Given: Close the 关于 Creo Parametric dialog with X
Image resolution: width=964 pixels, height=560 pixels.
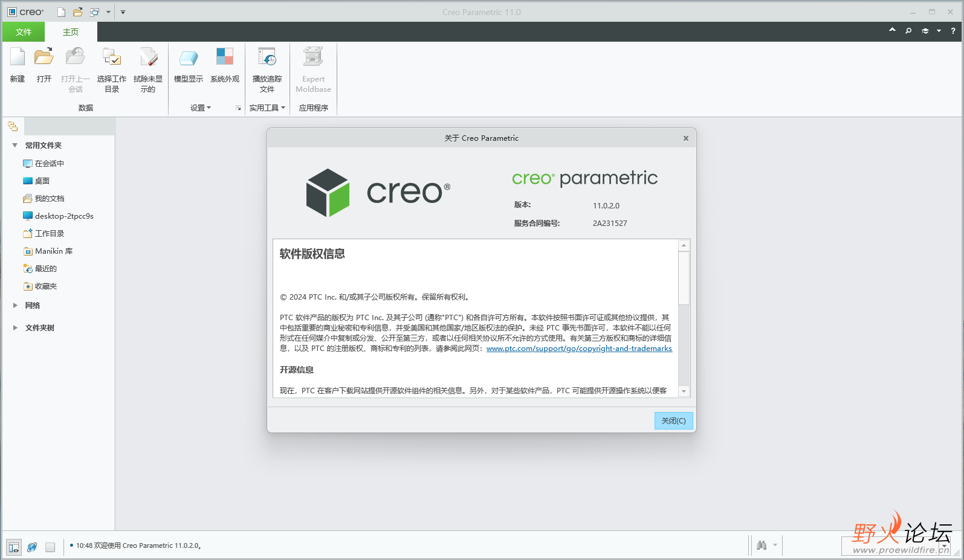Looking at the screenshot, I should click(686, 138).
